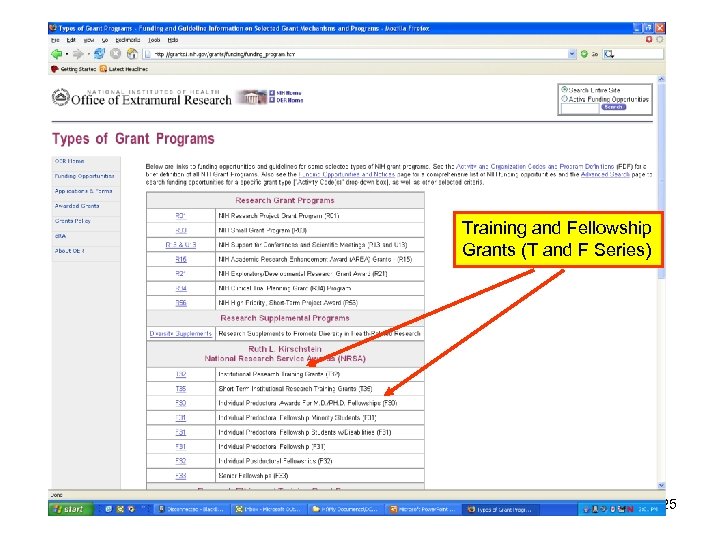The image size is (720, 540).
Task: Select the Active Funding Opportunities radio button
Action: [x=565, y=99]
